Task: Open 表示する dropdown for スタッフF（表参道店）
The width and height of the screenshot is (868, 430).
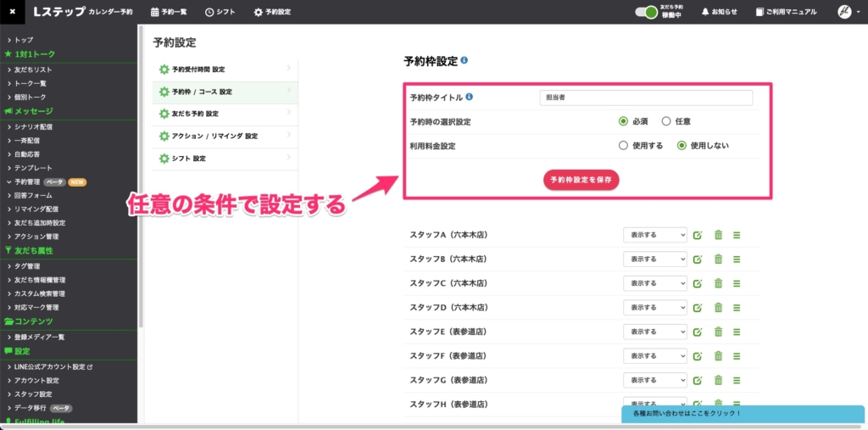Action: pyautogui.click(x=654, y=355)
